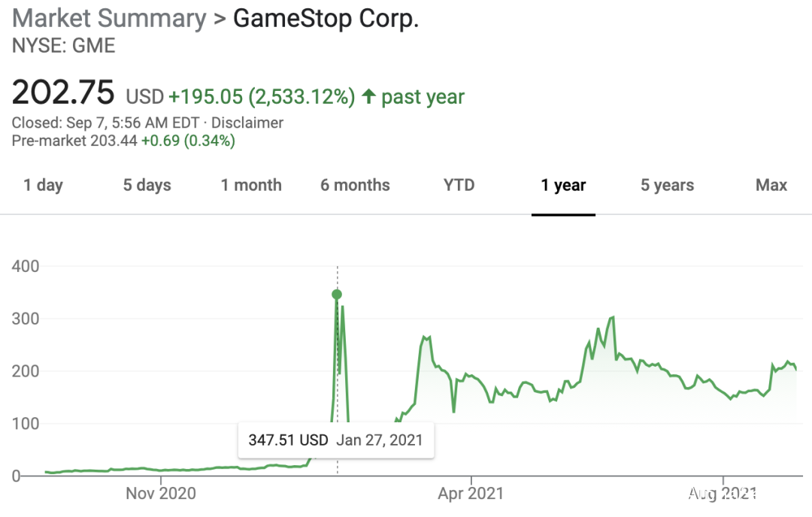The height and width of the screenshot is (517, 812).
Task: Show the 1 month chart range
Action: coord(251,186)
